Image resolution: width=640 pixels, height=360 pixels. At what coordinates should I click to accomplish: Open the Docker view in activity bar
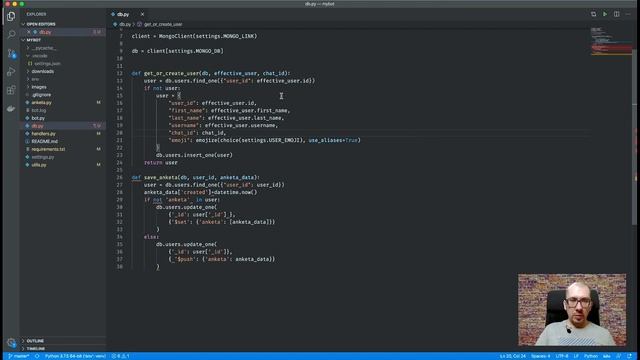click(x=11, y=109)
